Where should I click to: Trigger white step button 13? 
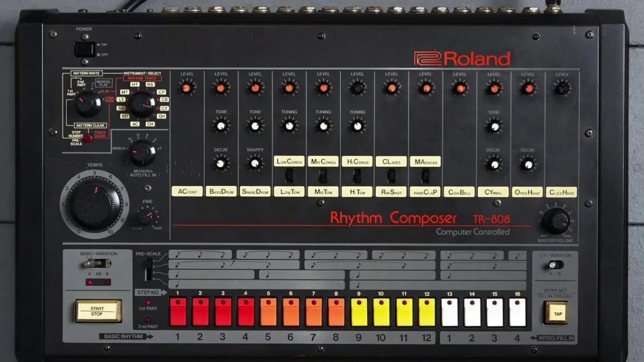pyautogui.click(x=450, y=312)
